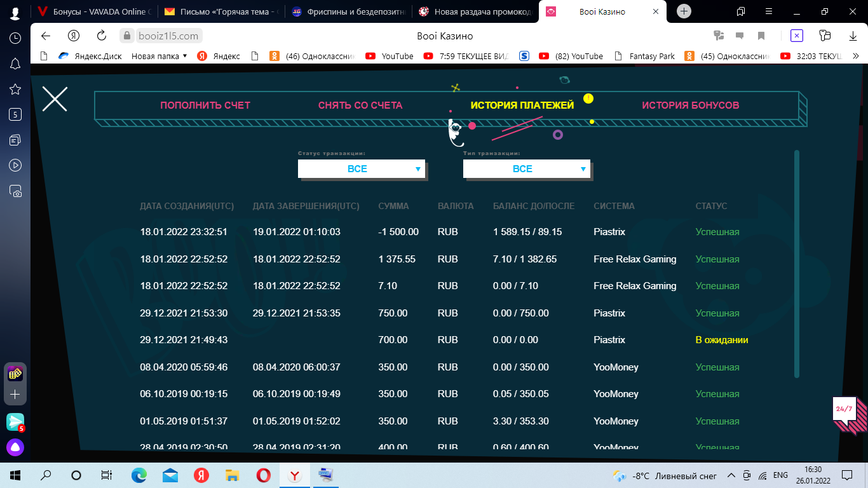
Task: Open the Яндекс.Диск bookmark
Action: 90,56
